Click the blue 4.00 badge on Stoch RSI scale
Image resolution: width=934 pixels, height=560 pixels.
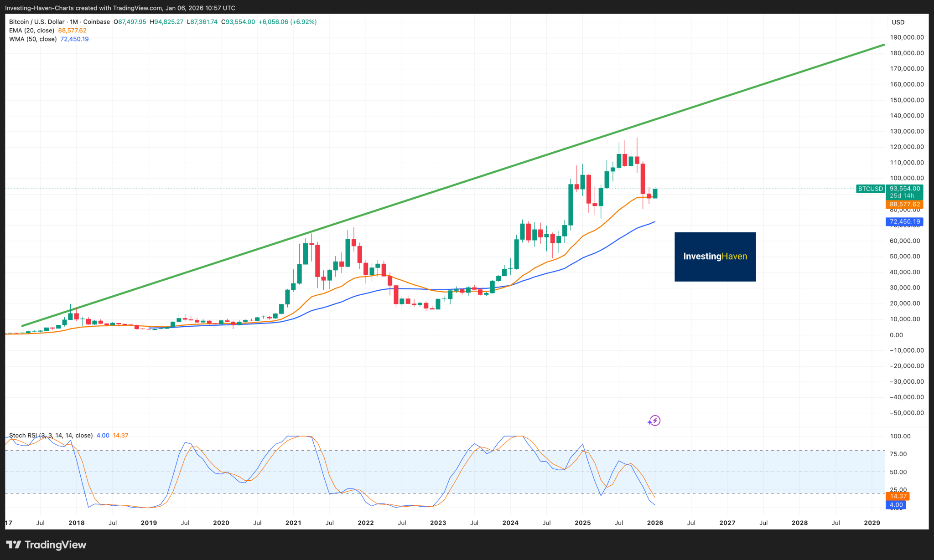click(896, 505)
